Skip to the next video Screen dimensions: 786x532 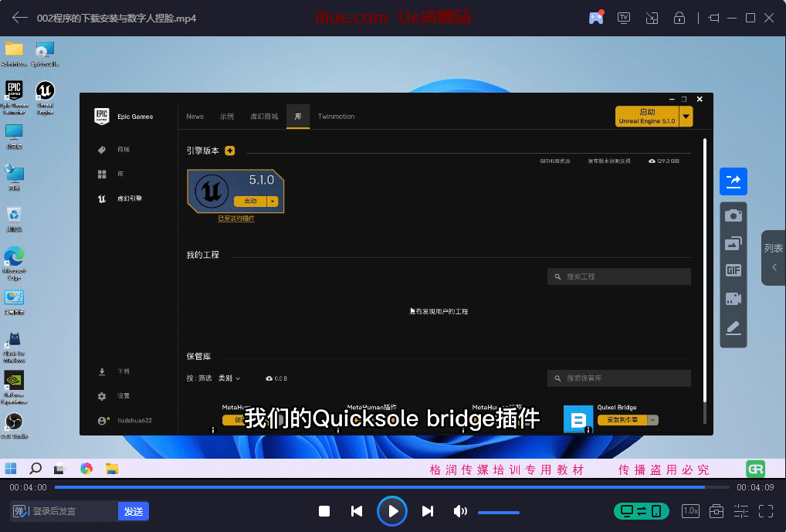coord(428,511)
